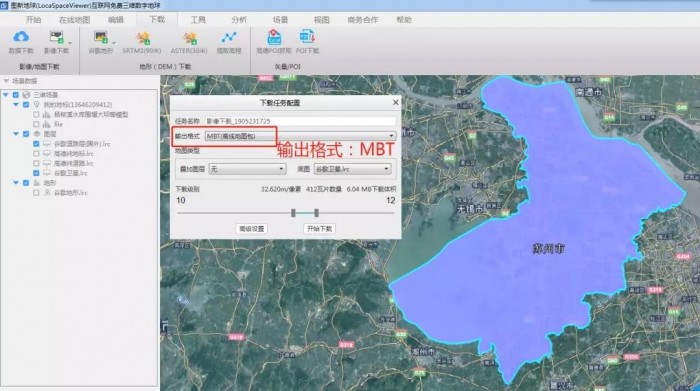The image size is (700, 391).
Task: Collapse the 图层 tree node
Action: pyautogui.click(x=16, y=134)
